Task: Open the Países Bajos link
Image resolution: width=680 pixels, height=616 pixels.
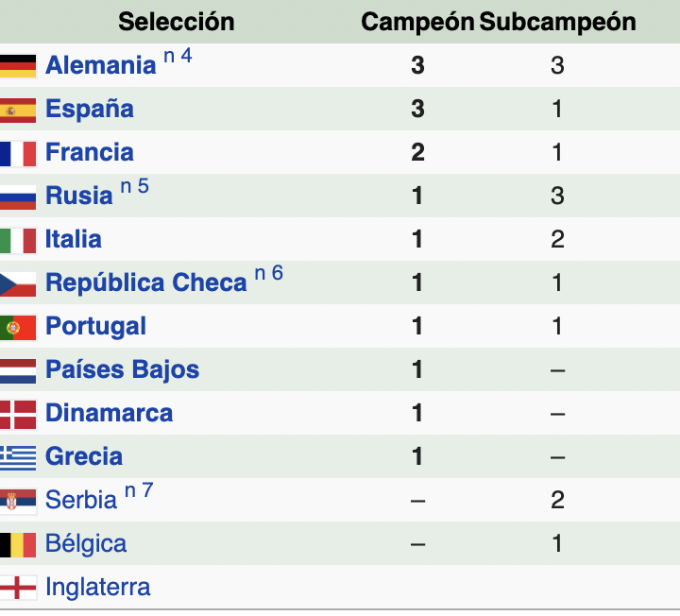Action: [x=122, y=369]
